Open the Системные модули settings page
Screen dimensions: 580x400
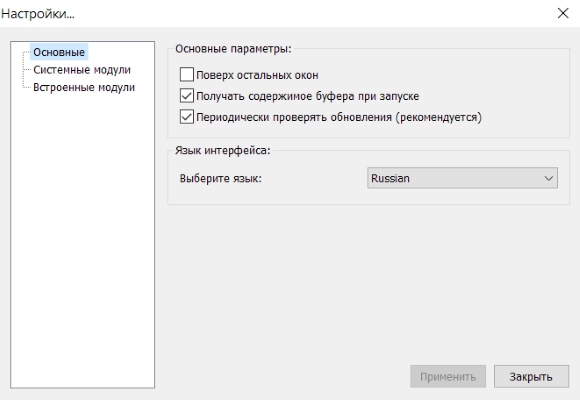82,70
